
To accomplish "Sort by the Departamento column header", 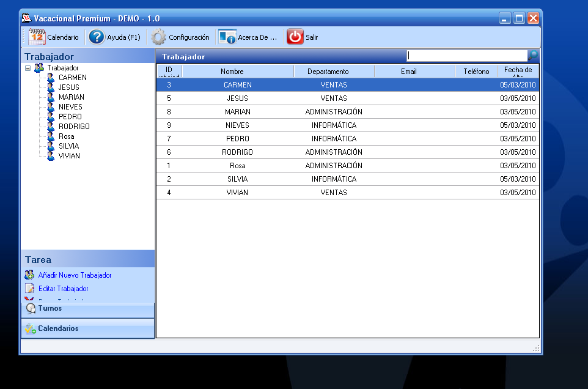I will [334, 71].
